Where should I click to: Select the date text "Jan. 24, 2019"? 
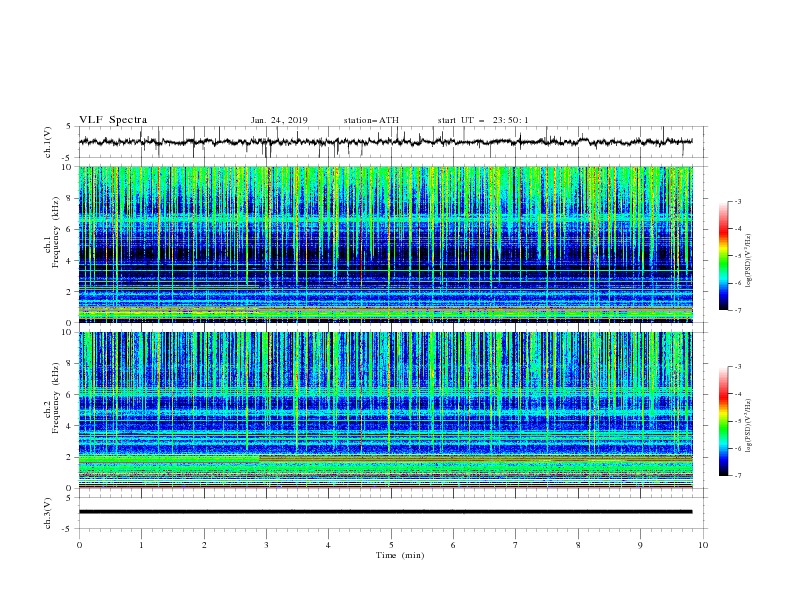coord(279,120)
